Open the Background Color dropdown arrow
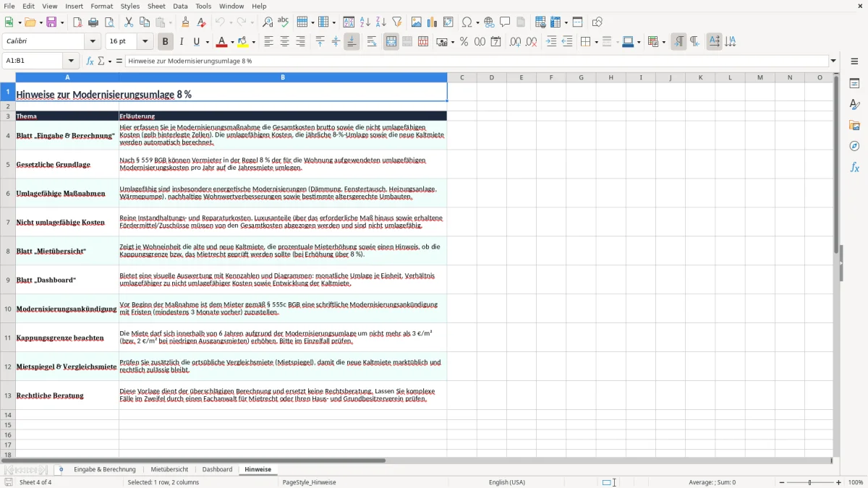The width and height of the screenshot is (868, 488). [x=253, y=42]
